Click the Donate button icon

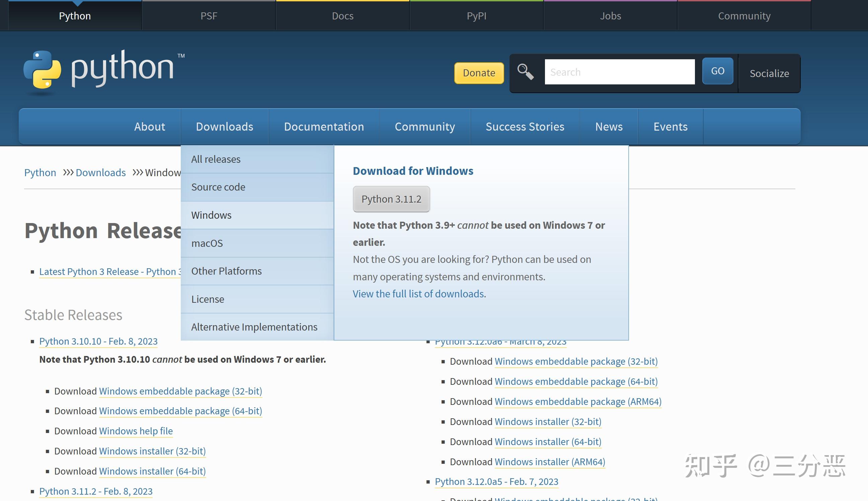(x=479, y=72)
